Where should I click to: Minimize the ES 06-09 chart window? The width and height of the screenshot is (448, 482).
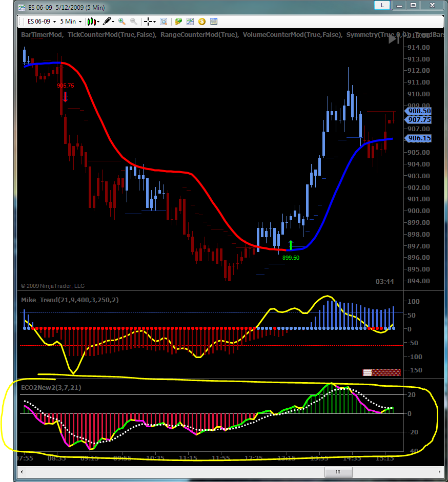coord(399,5)
